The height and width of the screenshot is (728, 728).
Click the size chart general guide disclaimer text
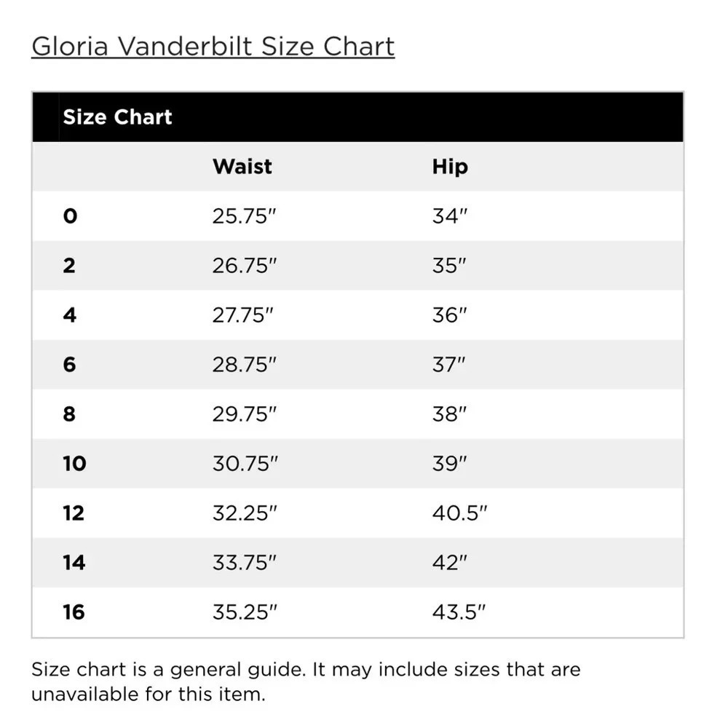click(x=306, y=682)
